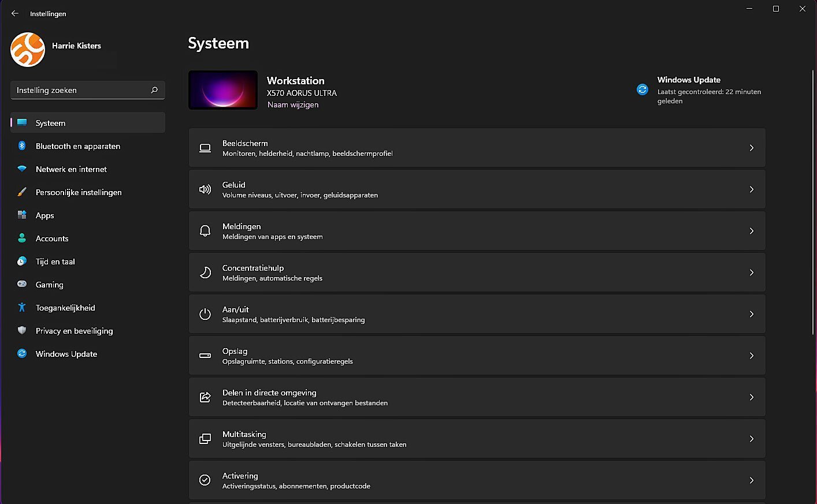Open Opslag via its right chevron
This screenshot has height=504, width=817.
pos(752,356)
